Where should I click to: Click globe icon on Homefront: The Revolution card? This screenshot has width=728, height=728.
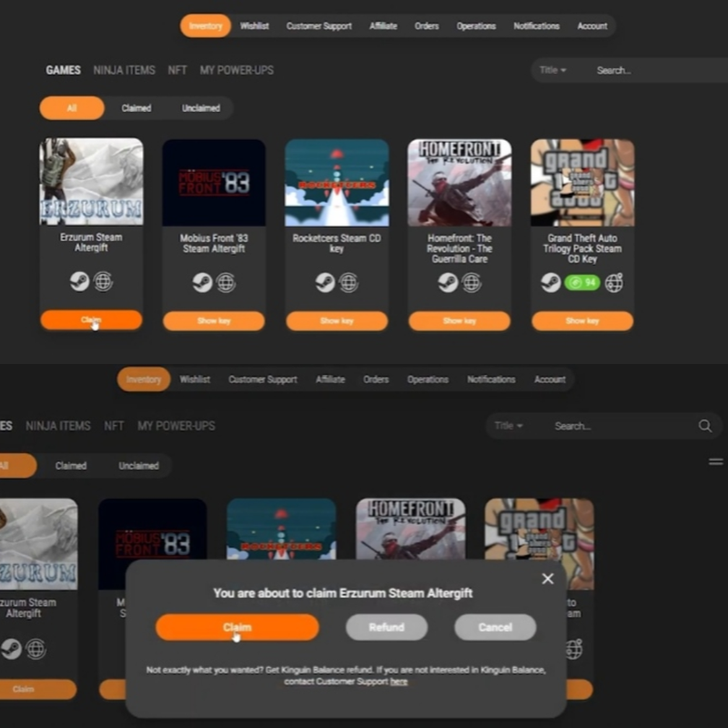pos(471,283)
